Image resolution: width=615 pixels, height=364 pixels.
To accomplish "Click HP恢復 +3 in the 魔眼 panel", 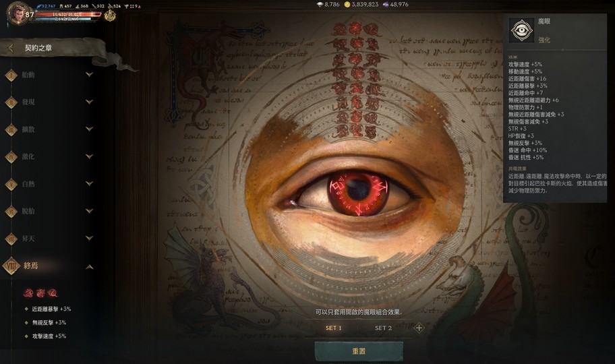I will coord(521,135).
